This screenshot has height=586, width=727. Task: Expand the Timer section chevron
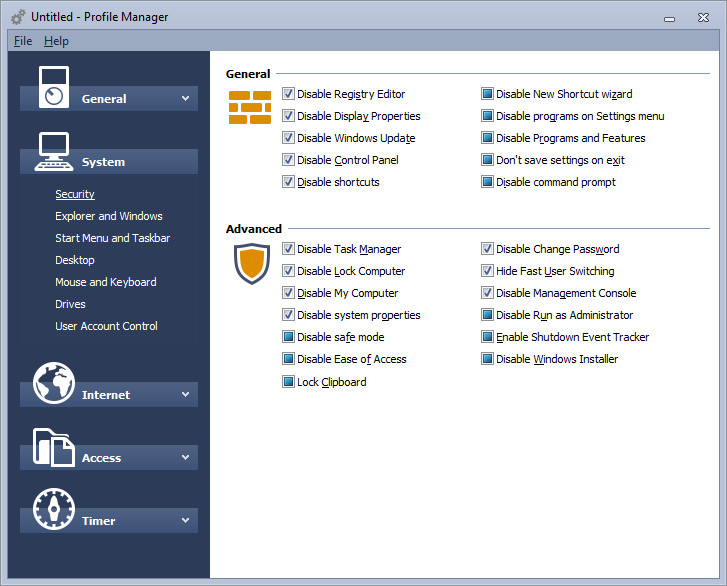[x=185, y=520]
